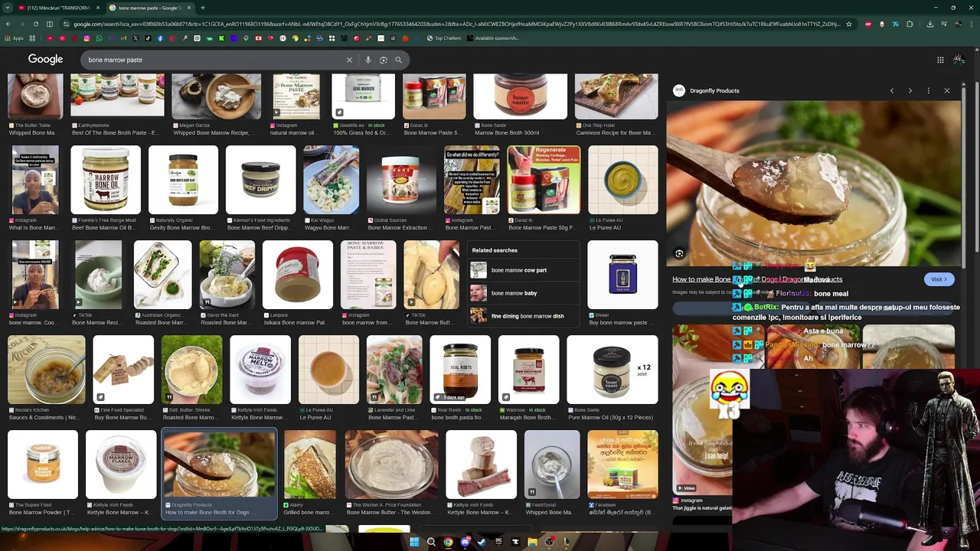Open OBS Studio from the taskbar

click(549, 542)
